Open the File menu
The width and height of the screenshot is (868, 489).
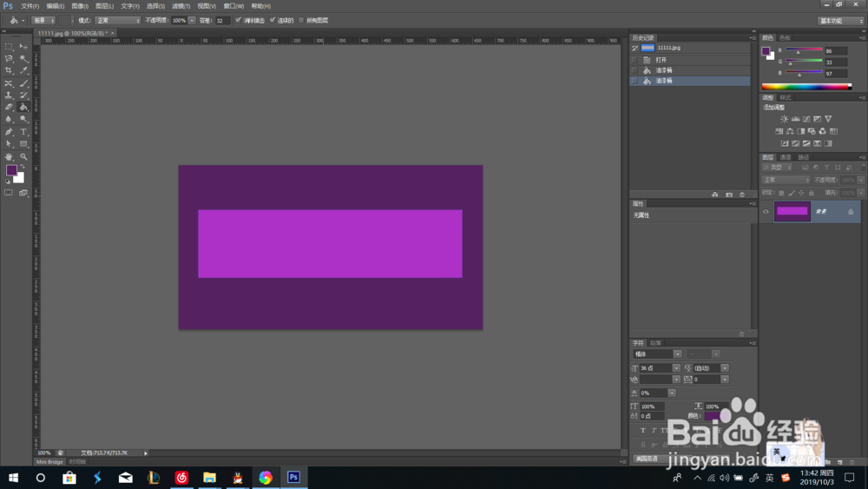(30, 6)
